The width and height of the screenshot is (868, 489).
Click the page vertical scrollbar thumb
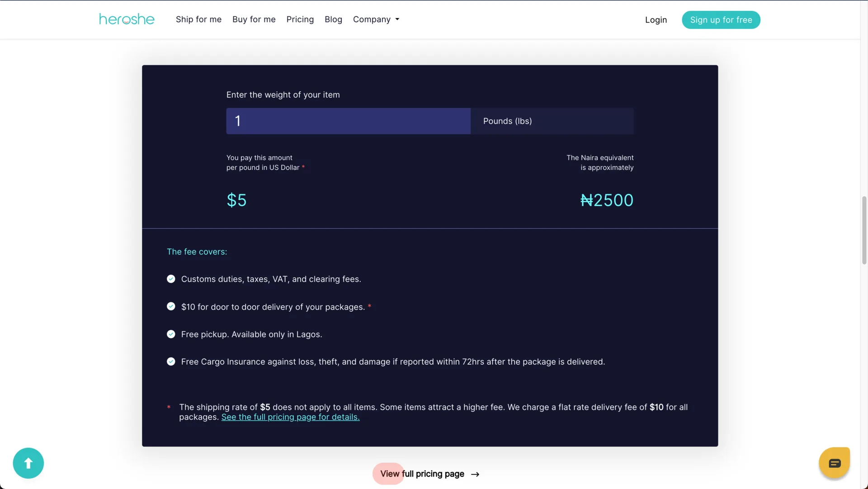pyautogui.click(x=864, y=230)
